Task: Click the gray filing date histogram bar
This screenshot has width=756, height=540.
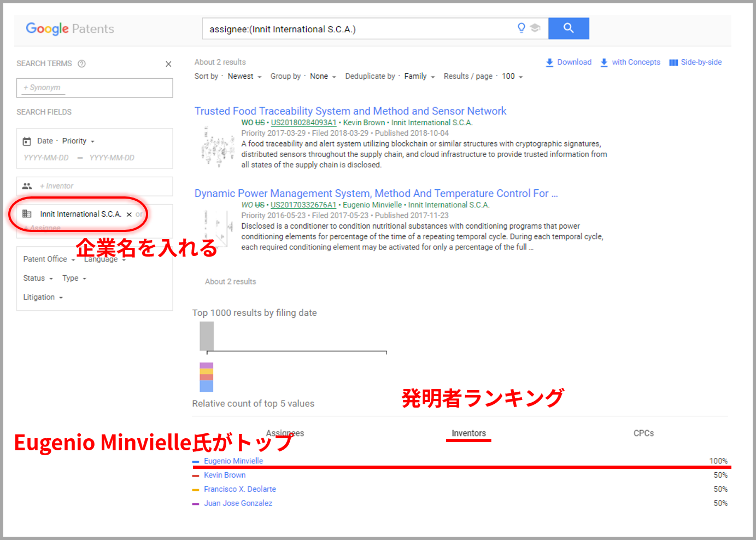Action: 207,336
